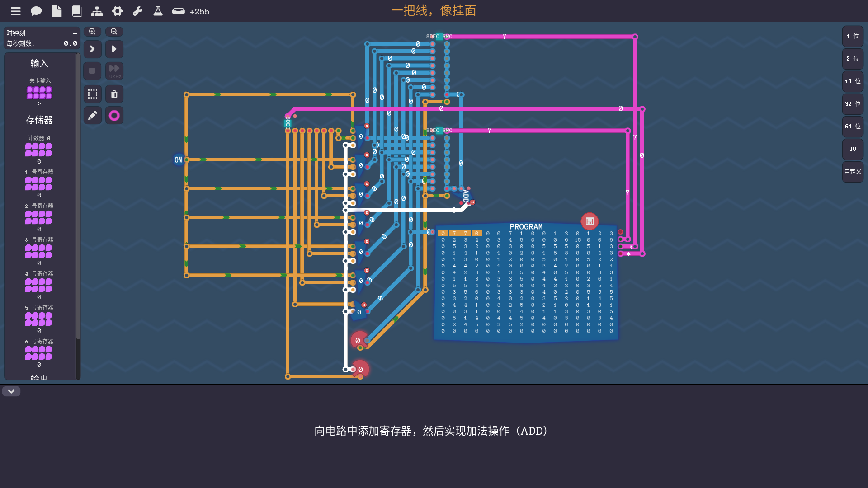Image resolution: width=868 pixels, height=488 pixels.
Task: Collapse the 时钟刻 clock panel
Action: tap(75, 33)
